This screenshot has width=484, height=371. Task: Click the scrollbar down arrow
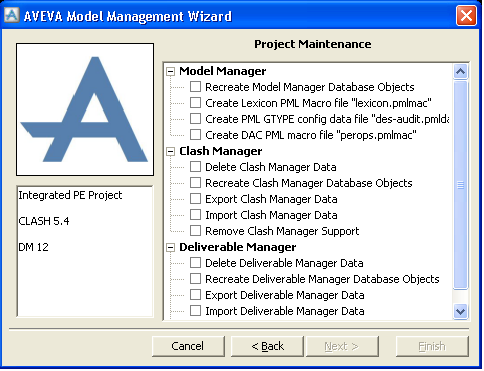(x=460, y=312)
